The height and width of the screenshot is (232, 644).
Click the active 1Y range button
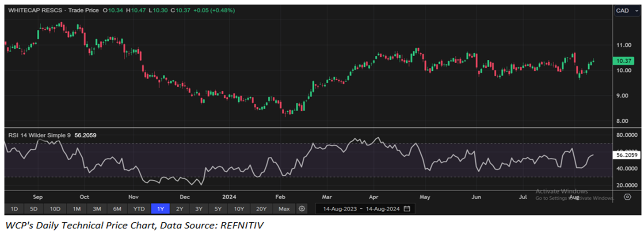160,209
